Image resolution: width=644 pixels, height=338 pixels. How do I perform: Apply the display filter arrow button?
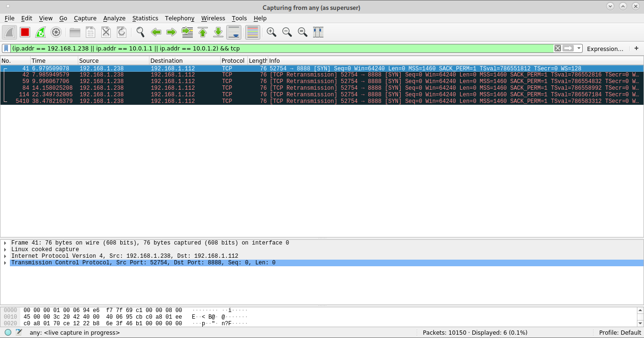point(568,48)
